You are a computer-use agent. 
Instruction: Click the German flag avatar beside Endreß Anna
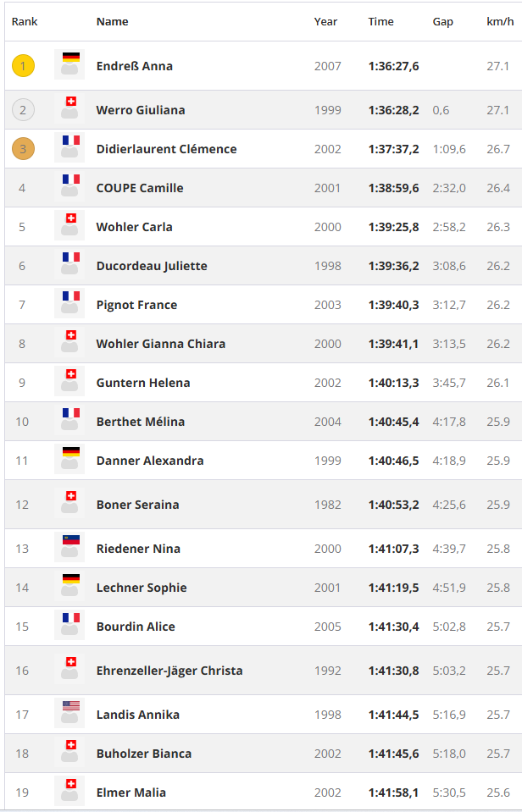click(69, 65)
